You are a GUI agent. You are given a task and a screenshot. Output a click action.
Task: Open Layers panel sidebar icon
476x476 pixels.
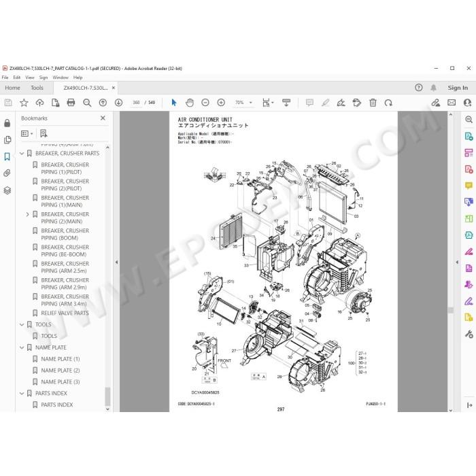point(7,190)
